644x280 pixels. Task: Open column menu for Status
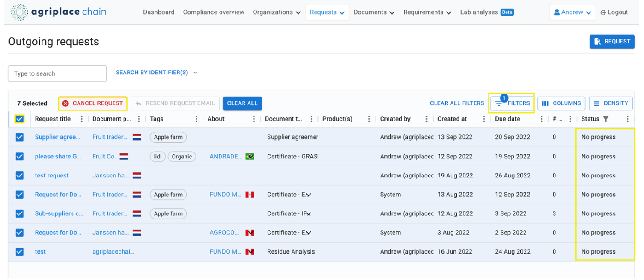tap(627, 119)
